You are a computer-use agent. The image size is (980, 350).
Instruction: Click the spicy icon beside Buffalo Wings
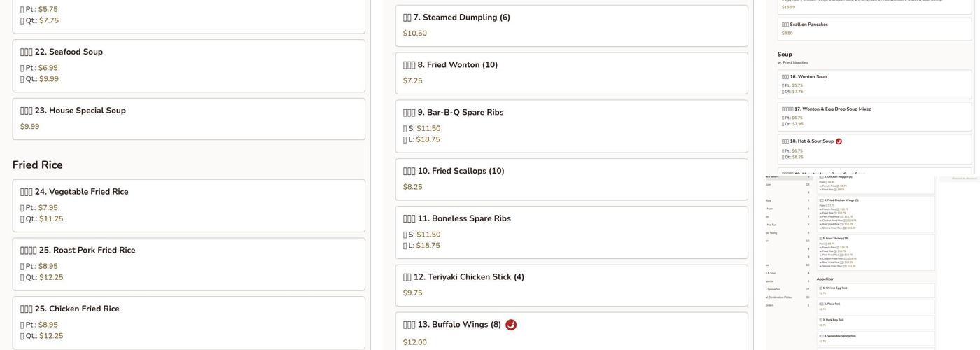click(x=511, y=325)
